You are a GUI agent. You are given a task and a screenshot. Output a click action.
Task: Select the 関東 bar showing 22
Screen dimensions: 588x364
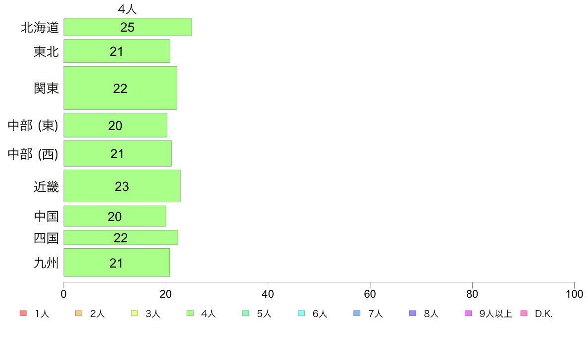pyautogui.click(x=120, y=88)
